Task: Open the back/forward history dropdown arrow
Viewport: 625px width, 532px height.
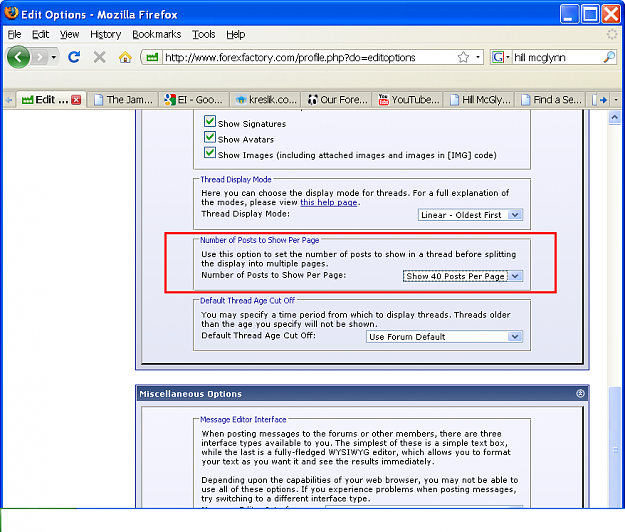Action: coord(53,57)
